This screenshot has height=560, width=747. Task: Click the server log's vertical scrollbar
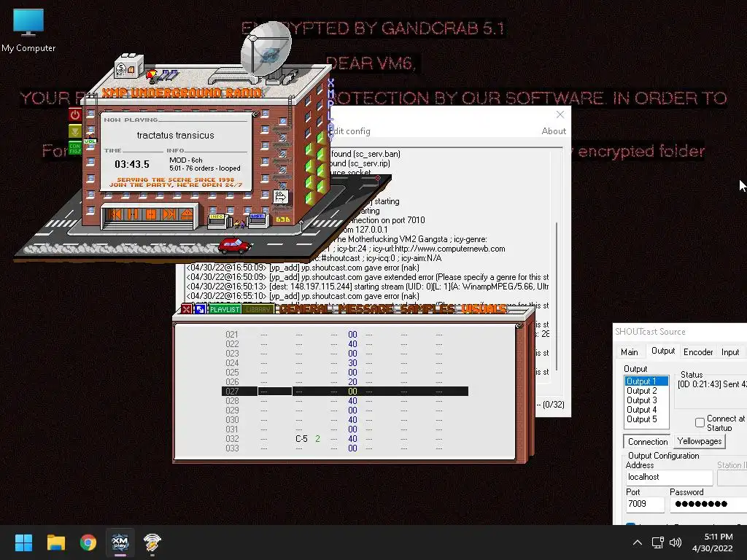[557, 295]
